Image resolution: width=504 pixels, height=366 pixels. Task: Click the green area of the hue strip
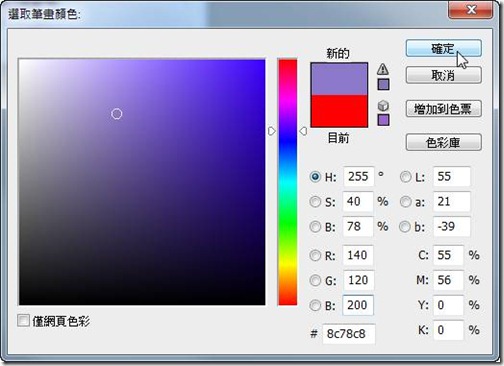point(287,223)
